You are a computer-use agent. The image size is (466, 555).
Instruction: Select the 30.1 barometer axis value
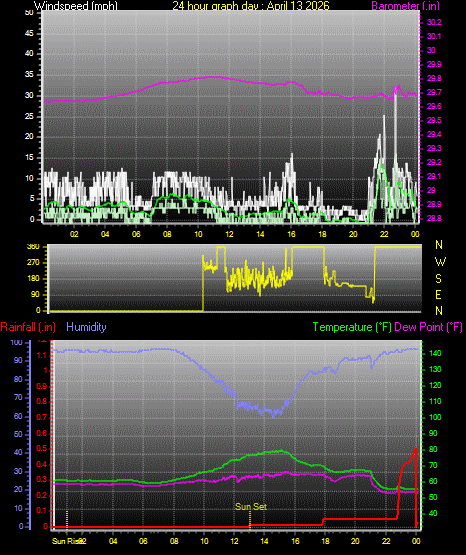[434, 36]
